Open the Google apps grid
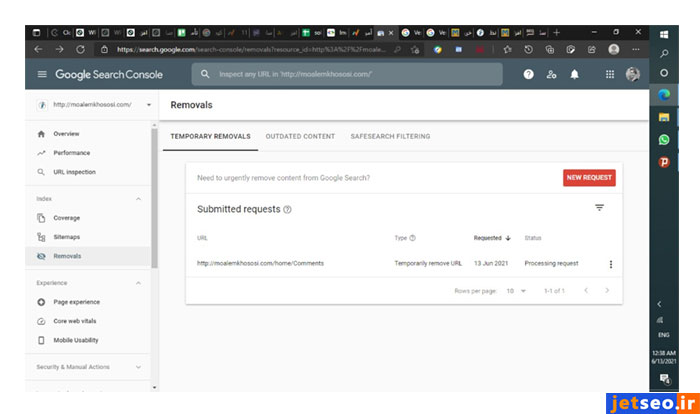This screenshot has height=414, width=700. (x=610, y=74)
